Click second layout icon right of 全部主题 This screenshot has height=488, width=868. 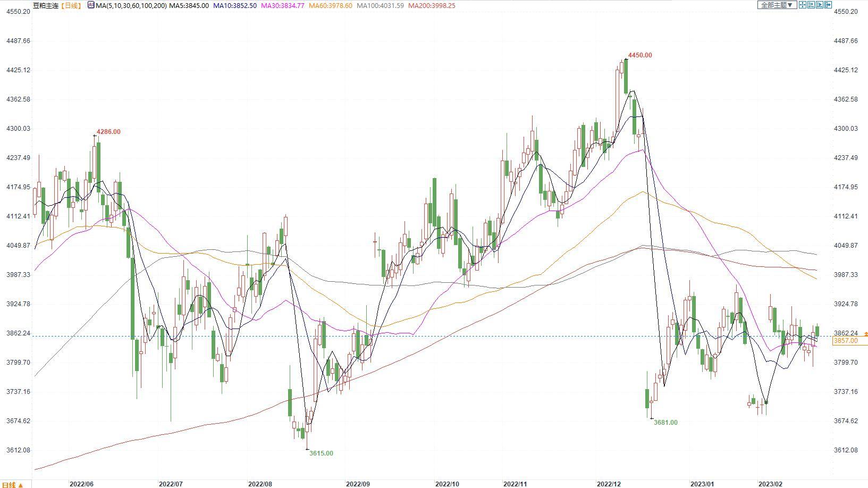811,5
